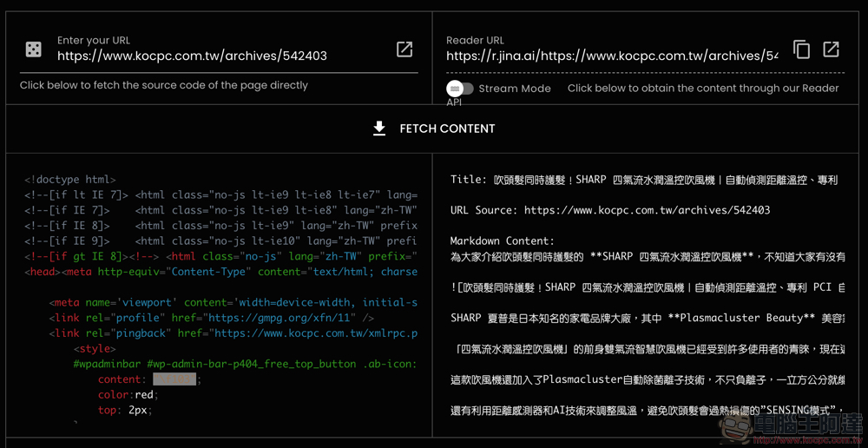Screen dimensions: 868x448
Task: Open entered URL in new tab icon
Action: (404, 49)
